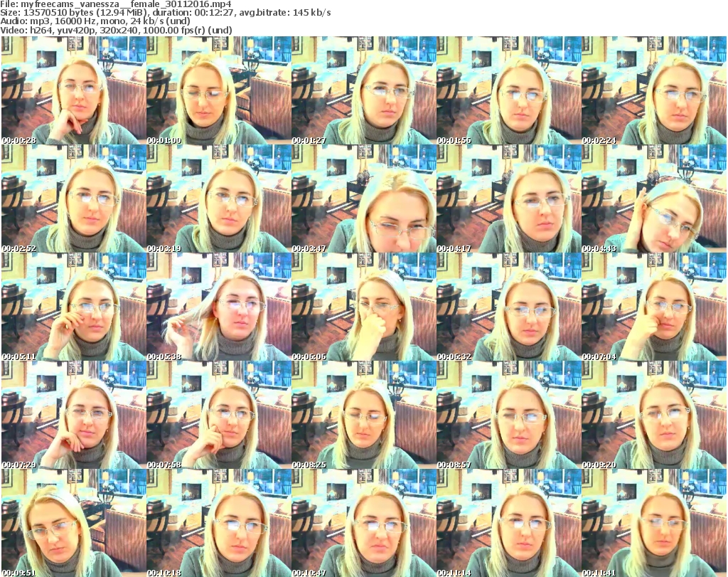Select the frame at 00:04:17
The height and width of the screenshot is (577, 728).
[x=509, y=198]
